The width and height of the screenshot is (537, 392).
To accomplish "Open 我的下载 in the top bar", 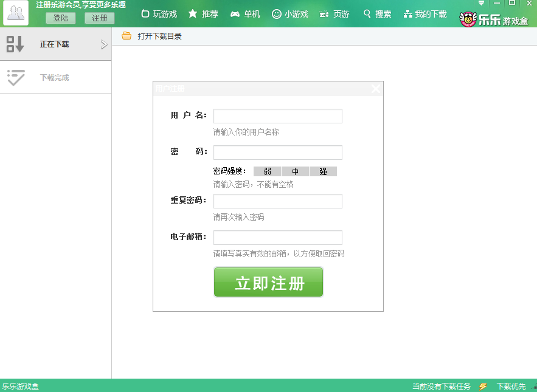I will coord(425,14).
